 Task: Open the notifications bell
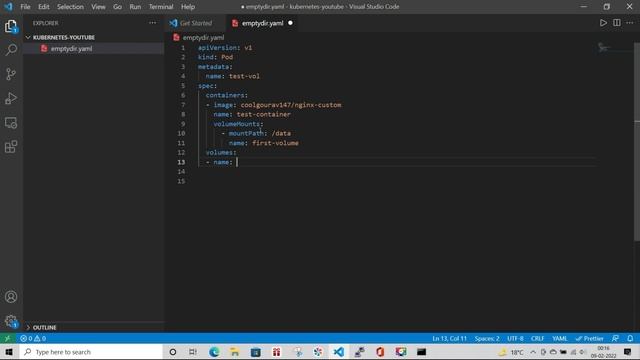click(x=630, y=338)
